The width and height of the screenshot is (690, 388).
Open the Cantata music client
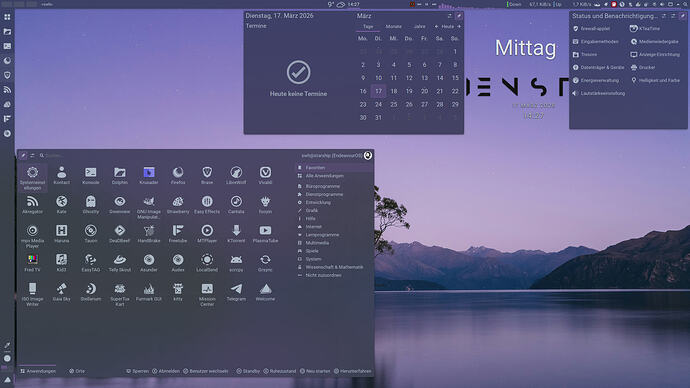point(236,205)
